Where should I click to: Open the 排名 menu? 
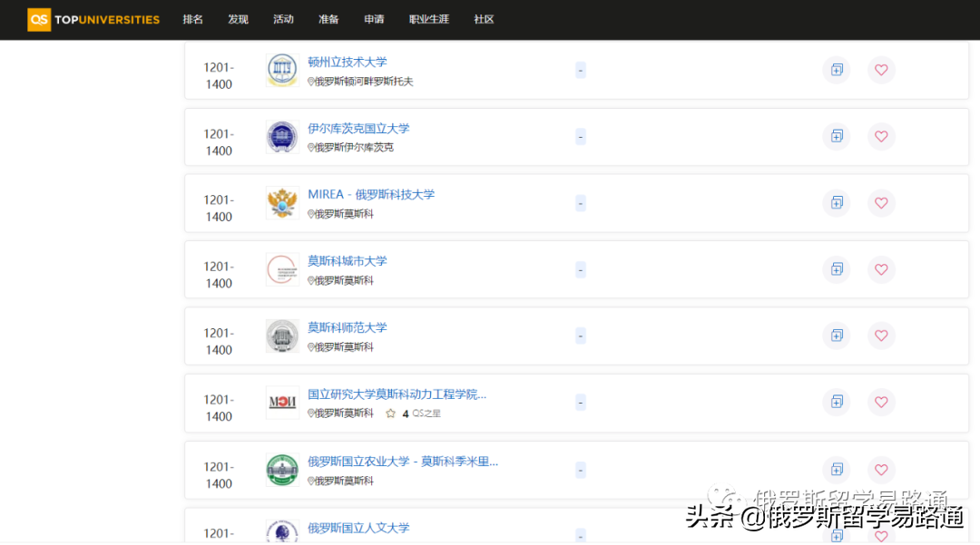[193, 19]
